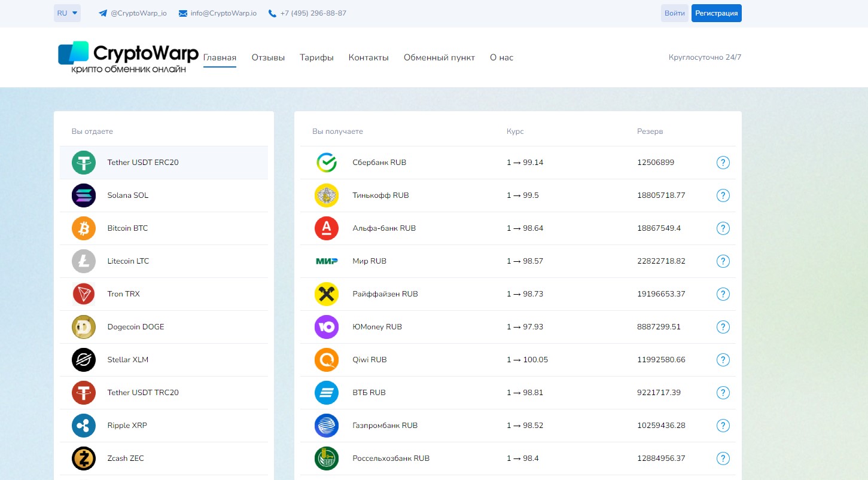The height and width of the screenshot is (480, 868).
Task: Open the help icon for Qiwi row
Action: coord(723,360)
